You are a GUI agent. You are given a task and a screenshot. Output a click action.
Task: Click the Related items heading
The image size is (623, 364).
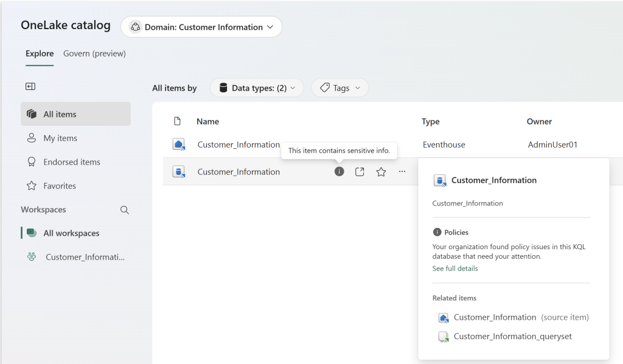click(x=454, y=298)
